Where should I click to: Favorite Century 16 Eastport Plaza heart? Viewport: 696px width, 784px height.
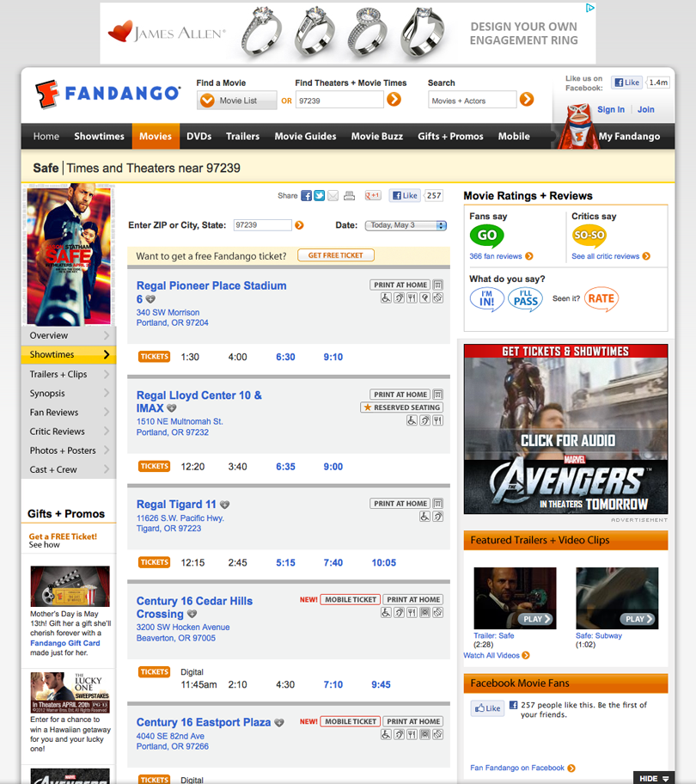(x=279, y=722)
